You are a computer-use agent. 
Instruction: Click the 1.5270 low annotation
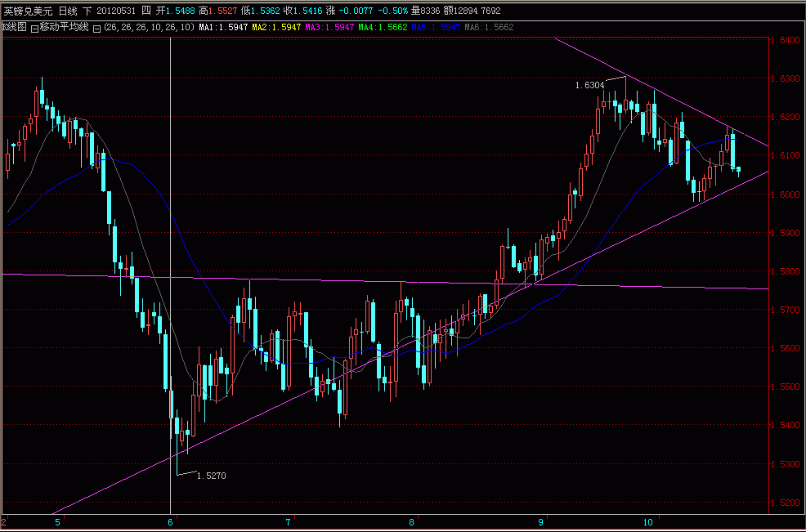[211, 476]
